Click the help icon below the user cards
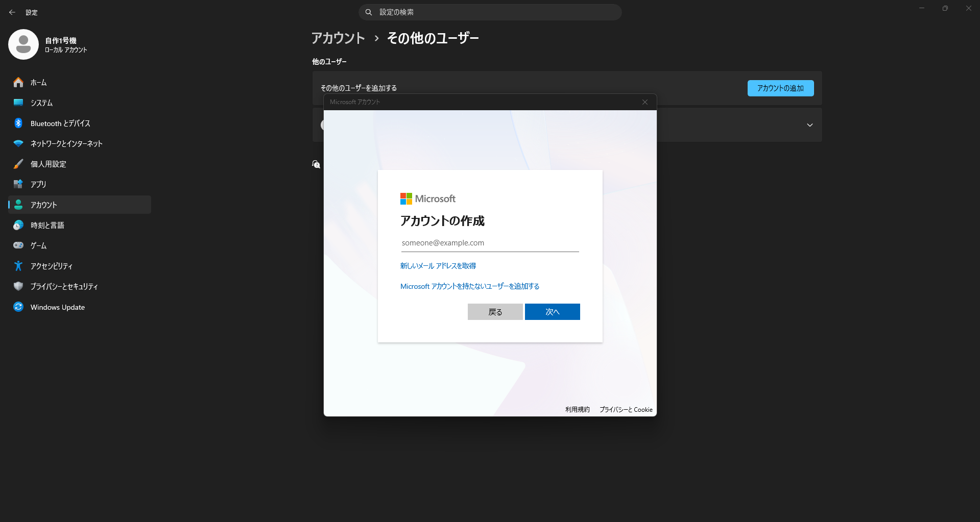Image resolution: width=980 pixels, height=522 pixels. click(316, 164)
